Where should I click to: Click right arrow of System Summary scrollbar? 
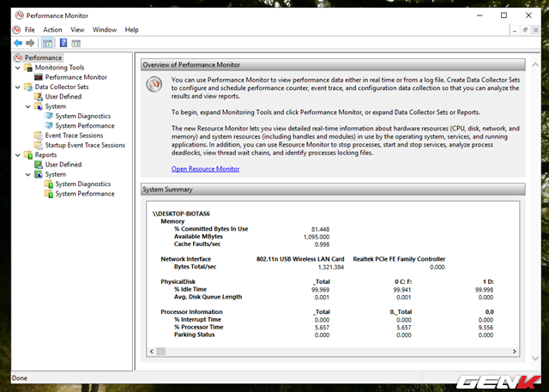(515, 351)
